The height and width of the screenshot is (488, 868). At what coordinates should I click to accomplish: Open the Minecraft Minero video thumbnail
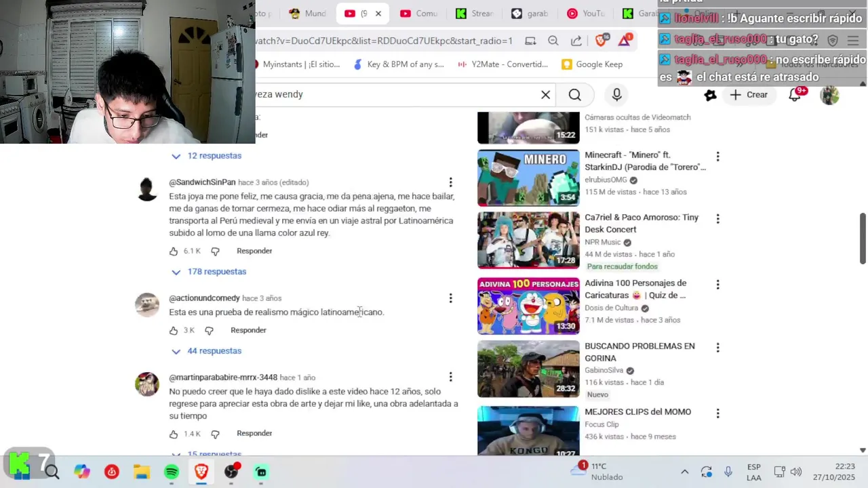(528, 178)
